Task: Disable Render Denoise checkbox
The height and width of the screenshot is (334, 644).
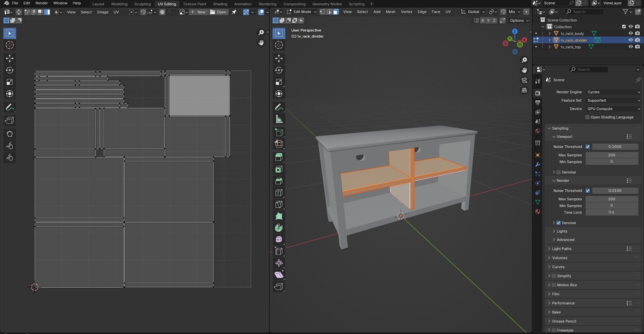Action: pos(559,223)
